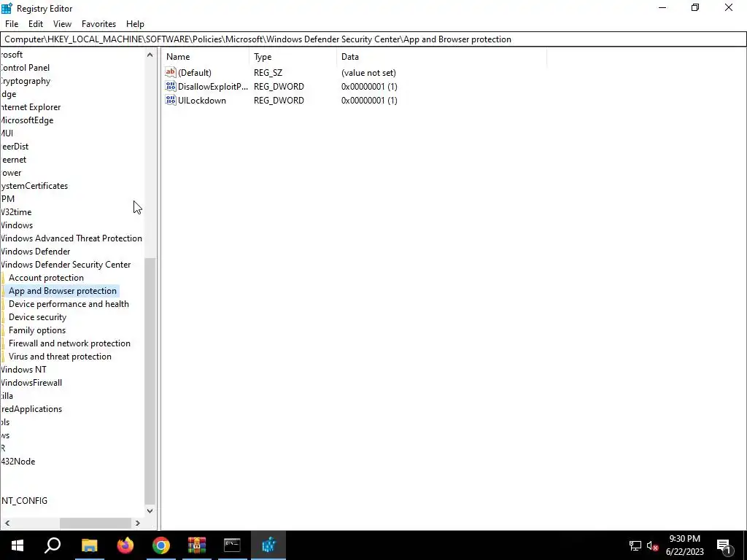Select App and Browser protection key

click(63, 291)
